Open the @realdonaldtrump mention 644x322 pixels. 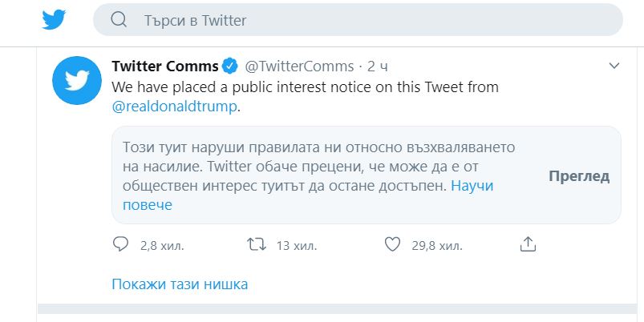tap(174, 107)
